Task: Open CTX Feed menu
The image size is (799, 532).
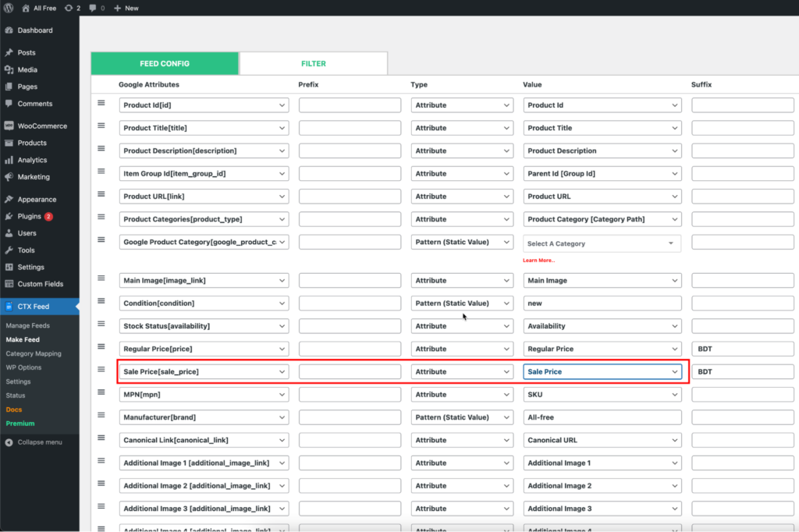Action: click(40, 307)
